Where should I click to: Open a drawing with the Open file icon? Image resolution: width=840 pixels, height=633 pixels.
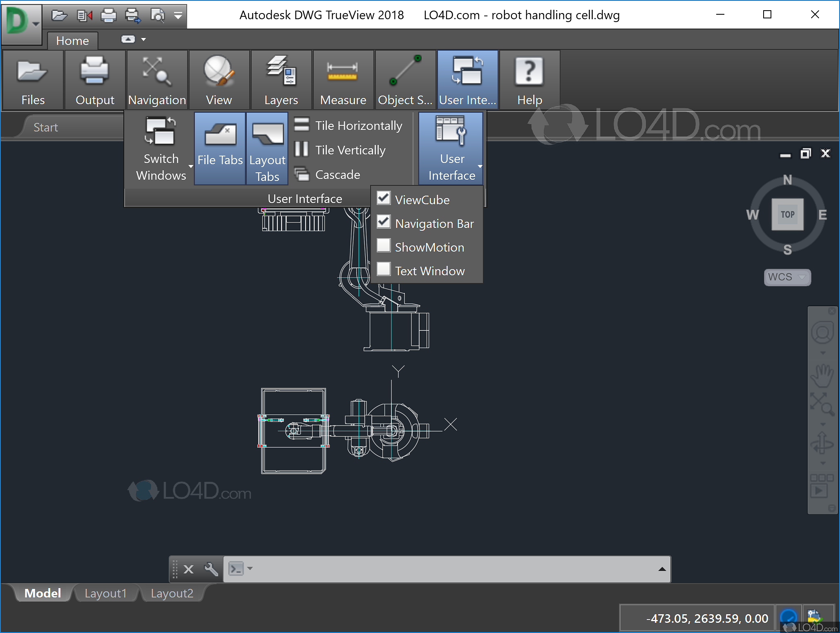click(60, 15)
